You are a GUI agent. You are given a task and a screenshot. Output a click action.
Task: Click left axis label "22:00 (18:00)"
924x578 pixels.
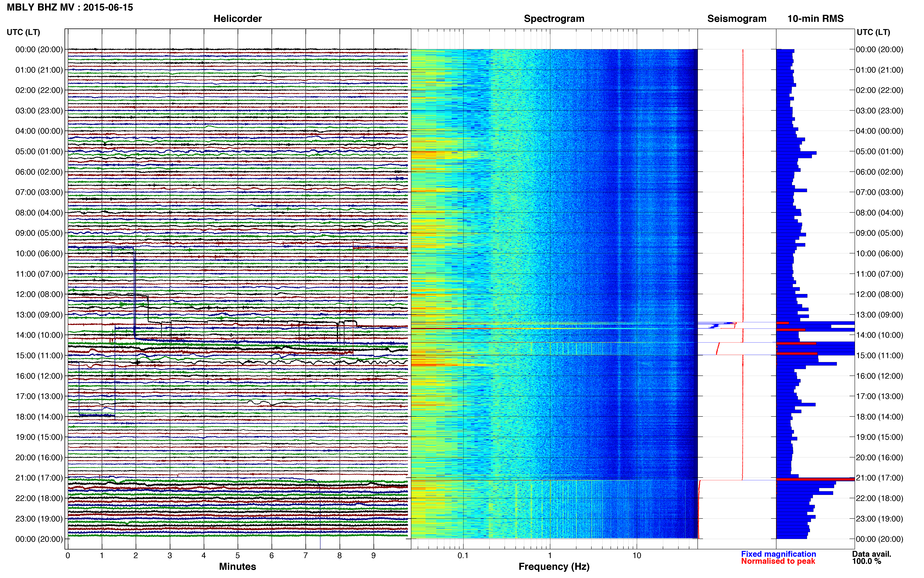point(39,498)
